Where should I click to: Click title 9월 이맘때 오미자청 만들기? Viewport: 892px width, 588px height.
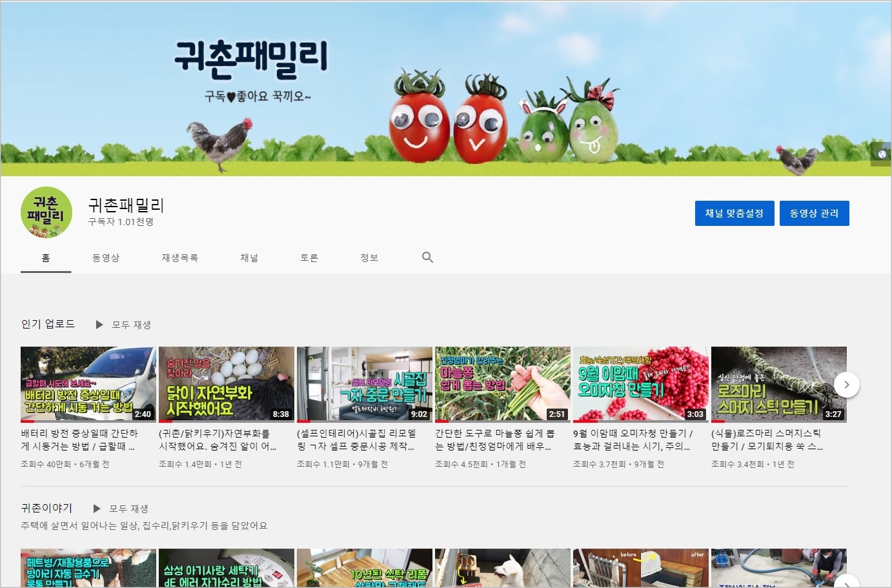click(633, 440)
